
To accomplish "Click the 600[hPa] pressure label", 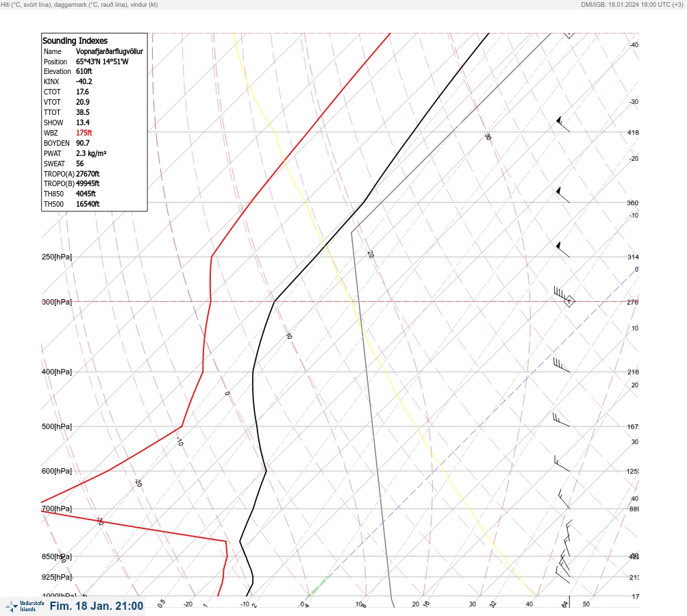I will tap(57, 471).
